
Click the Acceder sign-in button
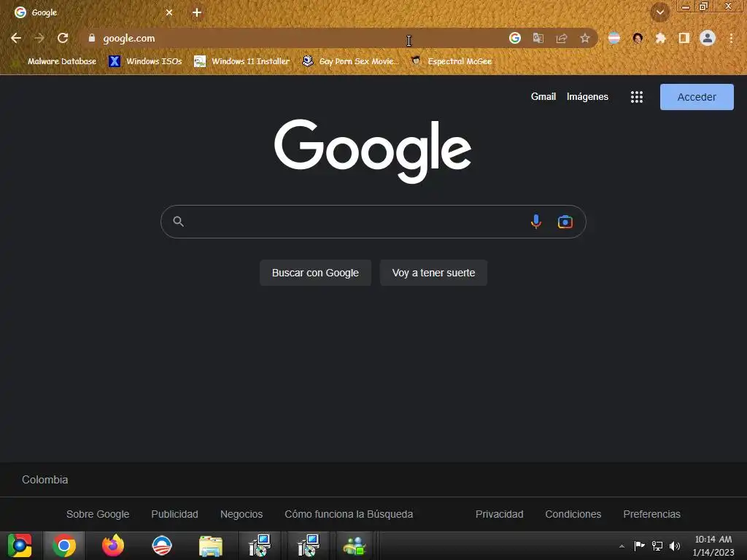697,97
